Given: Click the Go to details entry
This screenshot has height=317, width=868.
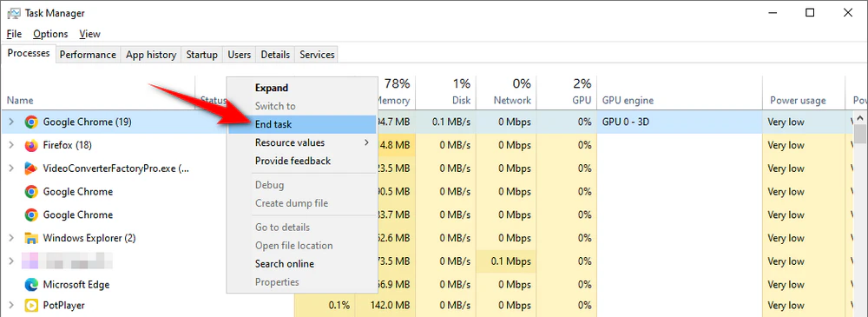Looking at the screenshot, I should [x=302, y=228].
